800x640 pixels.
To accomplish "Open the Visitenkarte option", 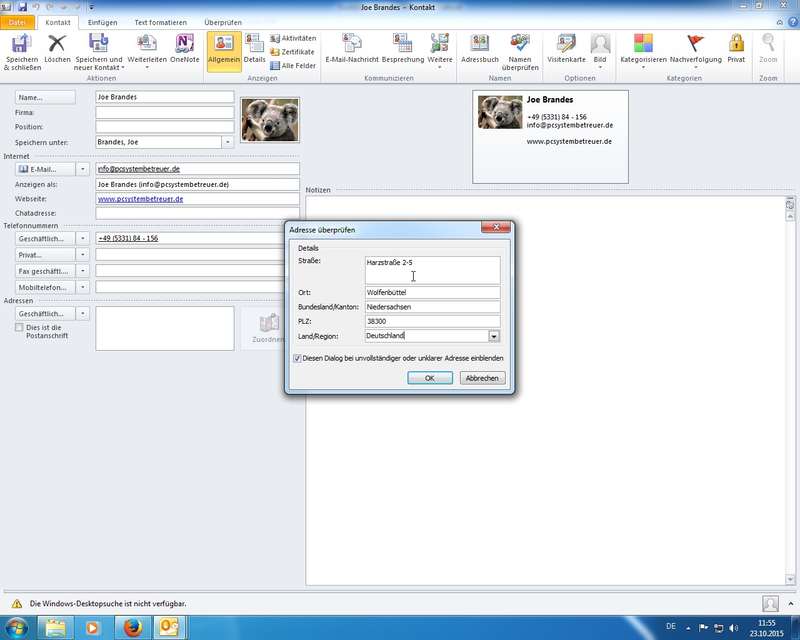I will click(566, 44).
